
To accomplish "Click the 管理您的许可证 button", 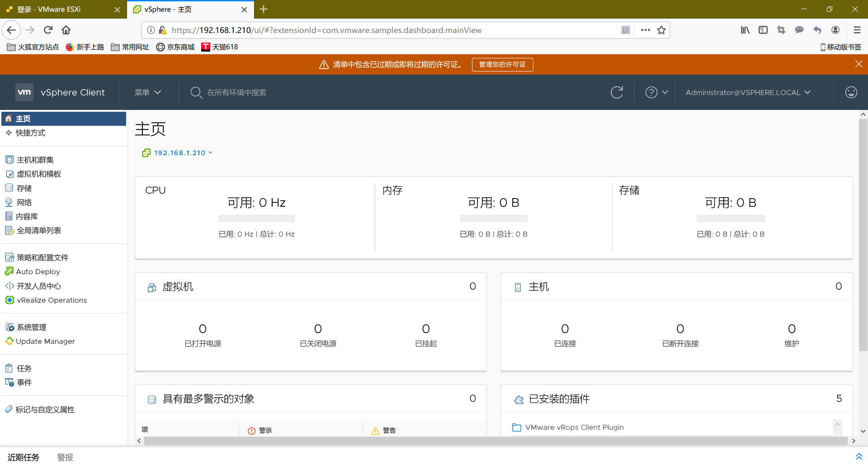I will click(x=502, y=65).
